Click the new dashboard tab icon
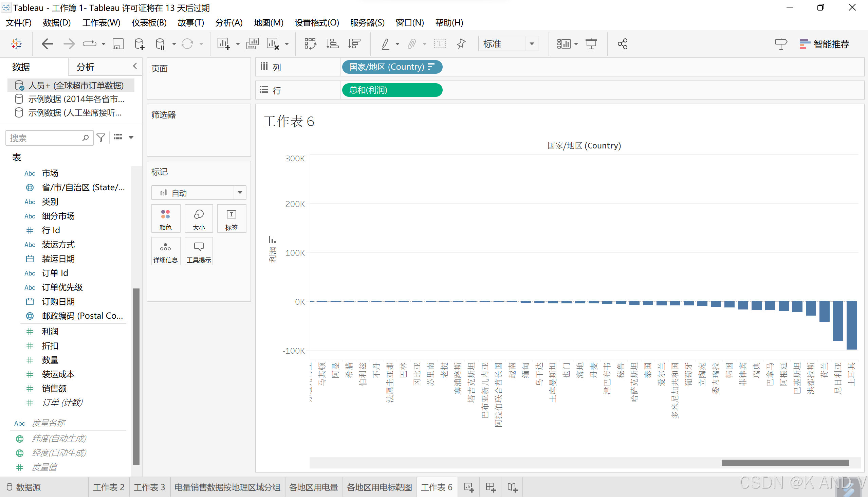 point(491,487)
